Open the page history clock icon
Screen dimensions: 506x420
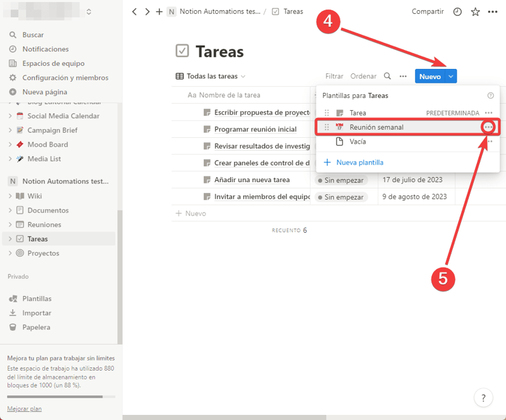457,11
